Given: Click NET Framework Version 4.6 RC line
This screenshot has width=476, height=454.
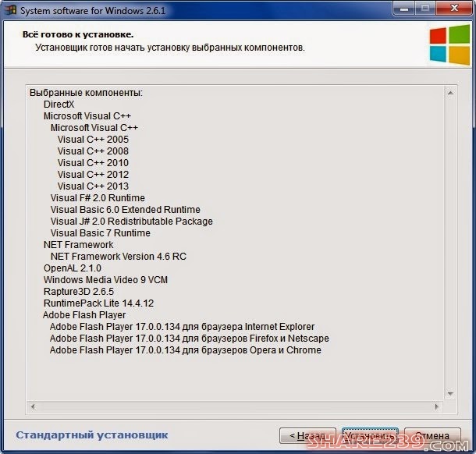Looking at the screenshot, I should click(x=119, y=257).
